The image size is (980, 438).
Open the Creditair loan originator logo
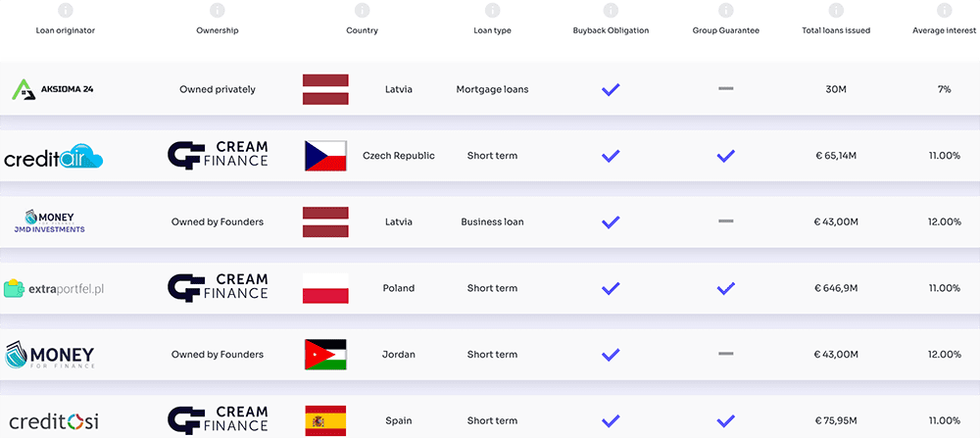(54, 157)
